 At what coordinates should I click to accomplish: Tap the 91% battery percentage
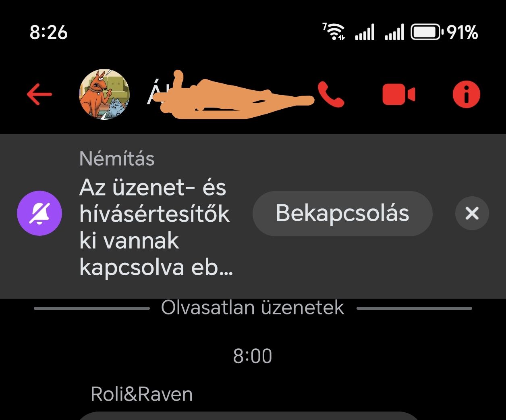point(462,32)
